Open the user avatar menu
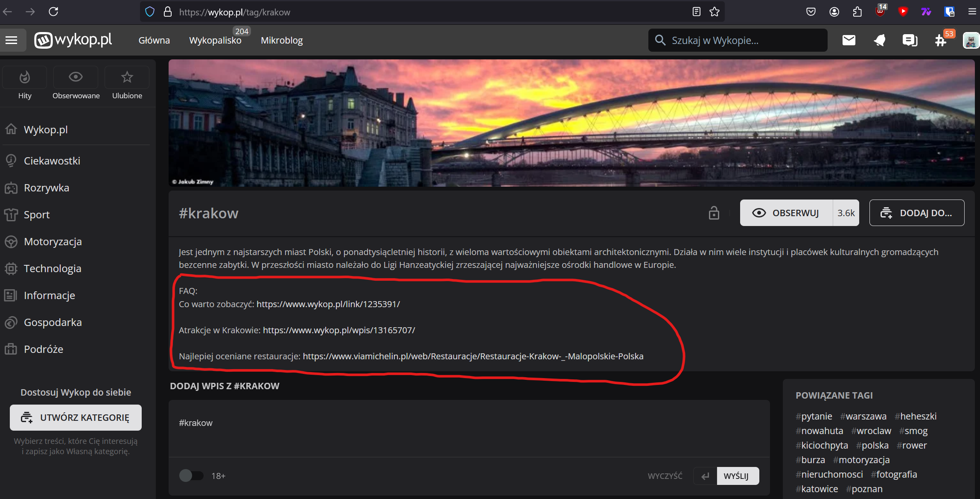Screen dimensions: 980x499 (971, 41)
